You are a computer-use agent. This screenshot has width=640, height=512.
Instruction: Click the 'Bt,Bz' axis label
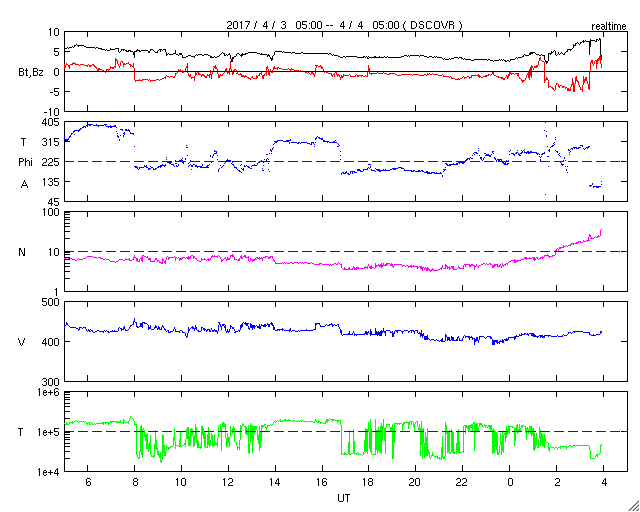click(x=31, y=73)
